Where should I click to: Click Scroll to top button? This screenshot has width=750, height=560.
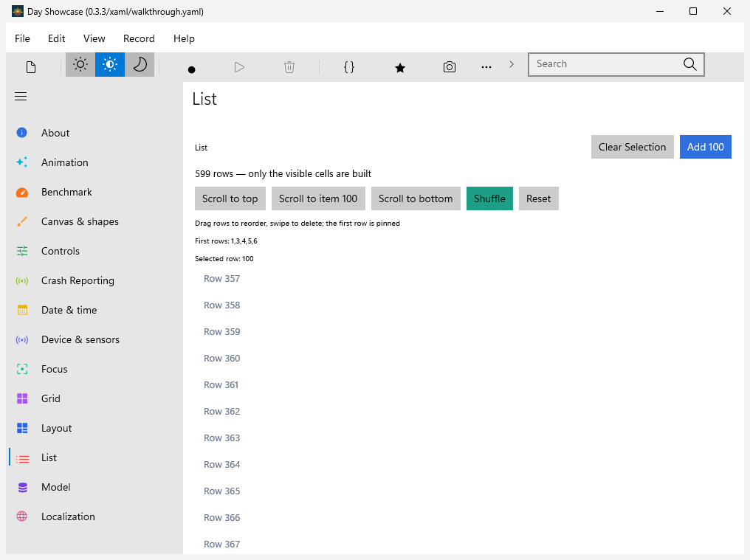tap(230, 198)
